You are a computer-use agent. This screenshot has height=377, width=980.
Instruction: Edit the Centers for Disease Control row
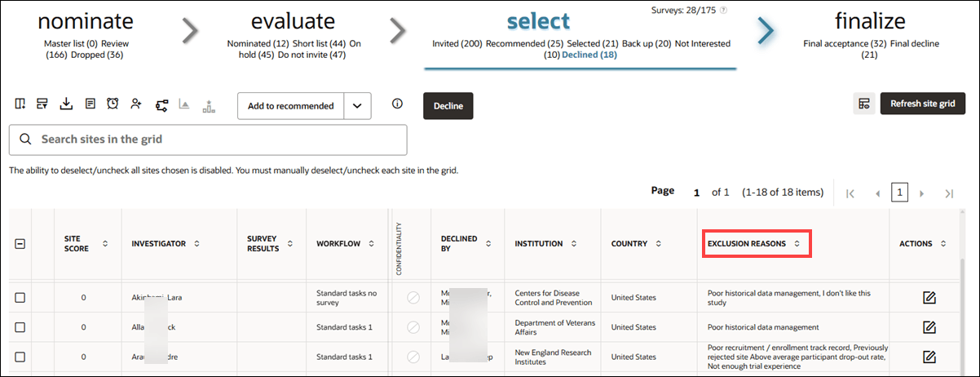point(929,298)
